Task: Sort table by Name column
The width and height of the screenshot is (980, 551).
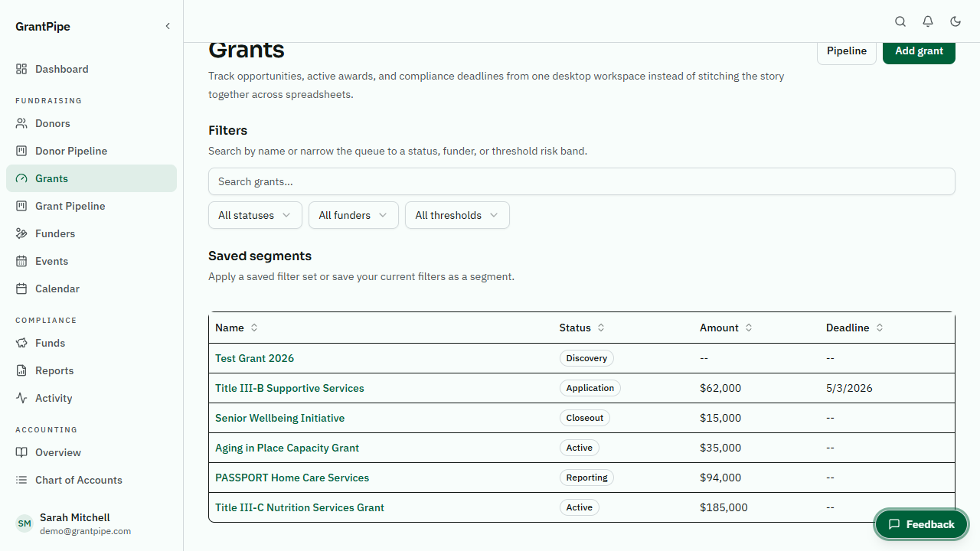Action: pos(237,328)
